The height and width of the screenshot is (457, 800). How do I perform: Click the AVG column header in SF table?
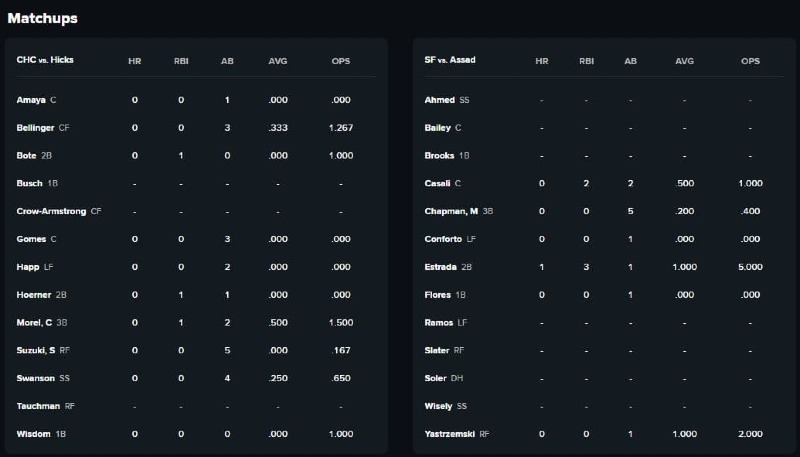point(684,61)
